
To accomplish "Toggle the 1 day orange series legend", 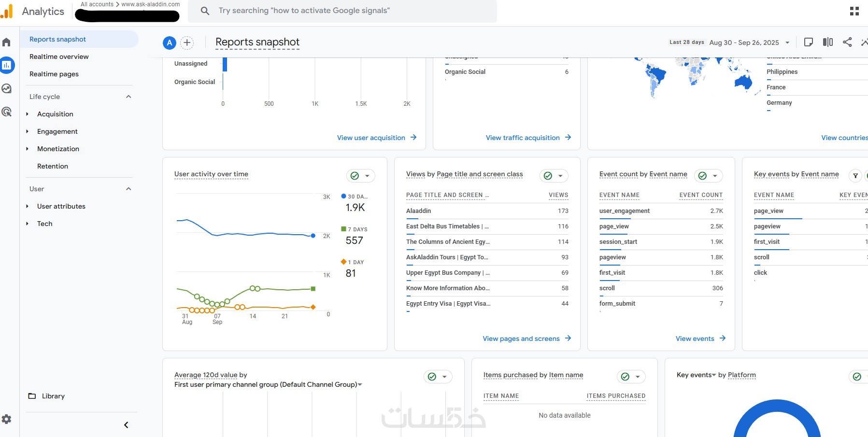I will [353, 262].
